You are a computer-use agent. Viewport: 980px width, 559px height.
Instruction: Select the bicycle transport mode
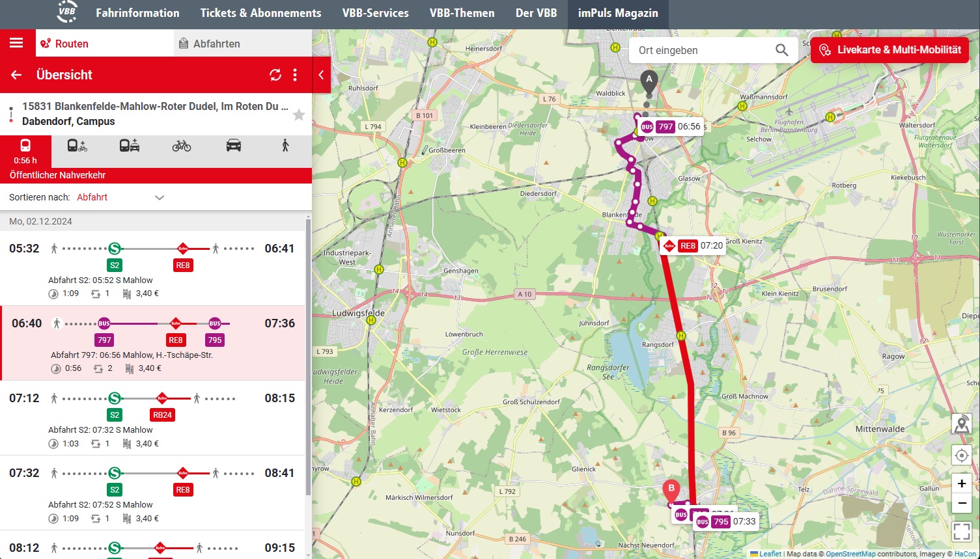(182, 146)
